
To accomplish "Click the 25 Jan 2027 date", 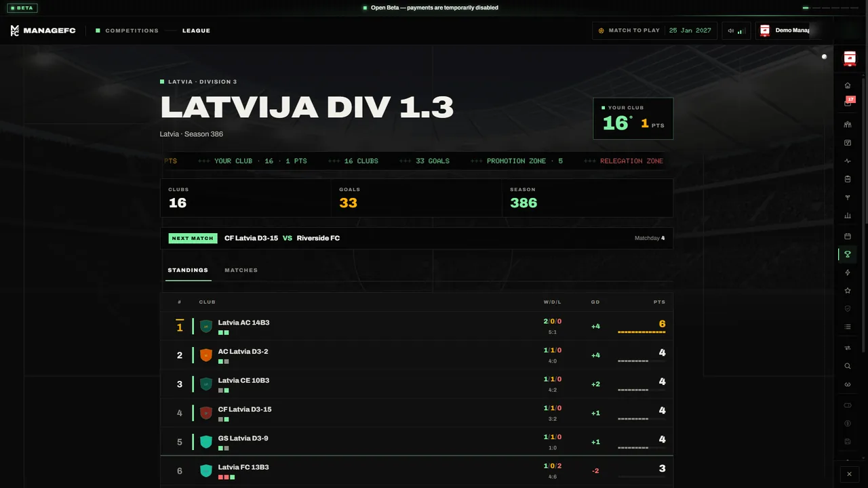I will pyautogui.click(x=690, y=30).
